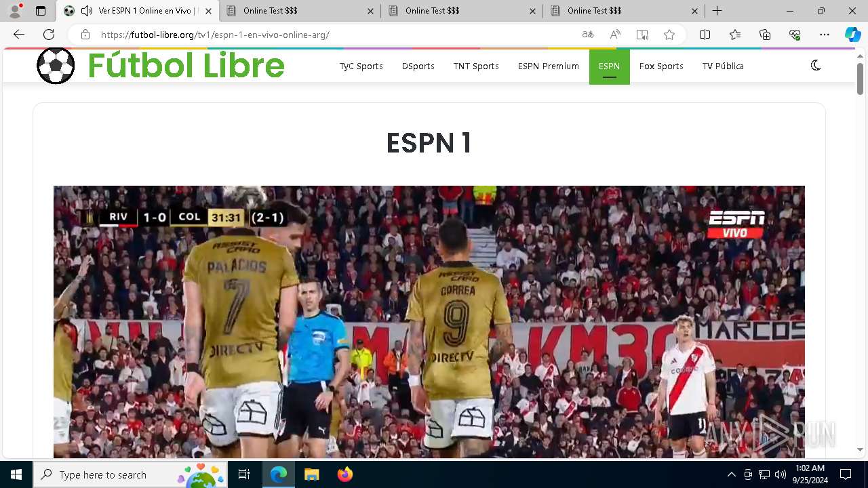Close the ESPN 1 tab
The width and height of the screenshot is (868, 488).
(x=208, y=11)
